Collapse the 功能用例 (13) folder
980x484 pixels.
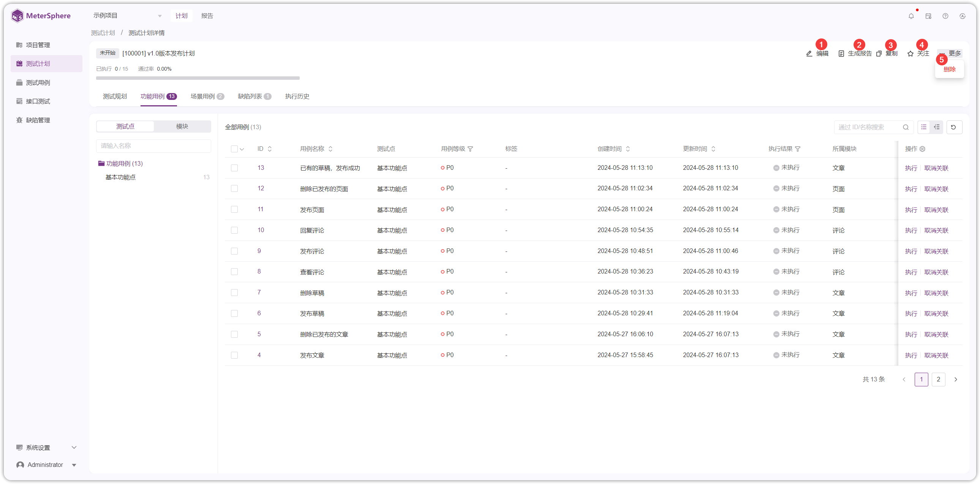click(101, 163)
